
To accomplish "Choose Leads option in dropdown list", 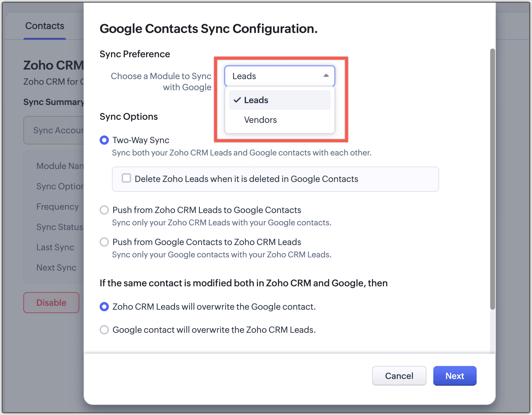I will (x=256, y=100).
